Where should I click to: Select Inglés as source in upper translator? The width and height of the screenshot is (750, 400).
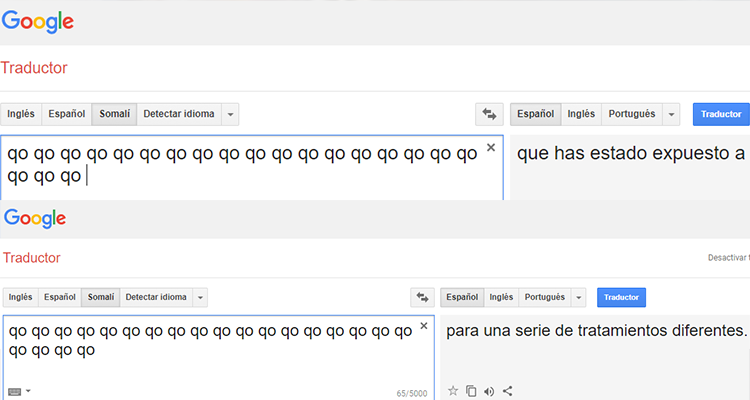(20, 114)
